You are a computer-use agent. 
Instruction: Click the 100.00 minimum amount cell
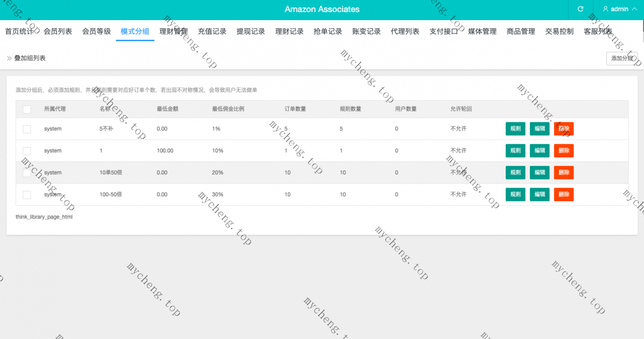[x=165, y=151]
